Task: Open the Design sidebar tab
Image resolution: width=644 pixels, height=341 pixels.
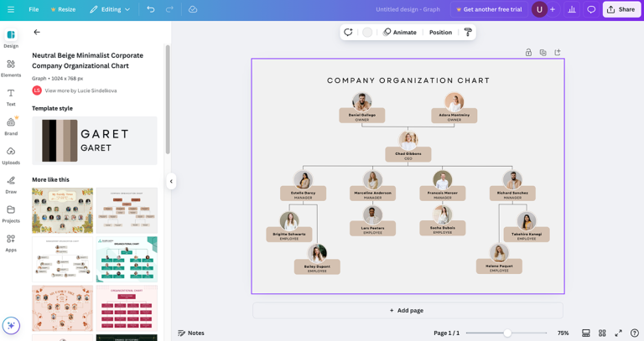Action: [x=11, y=39]
